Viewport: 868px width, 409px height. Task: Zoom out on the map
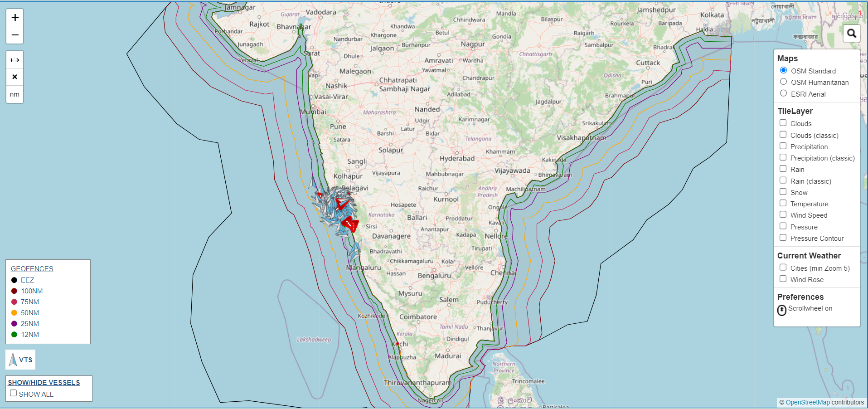coord(15,35)
